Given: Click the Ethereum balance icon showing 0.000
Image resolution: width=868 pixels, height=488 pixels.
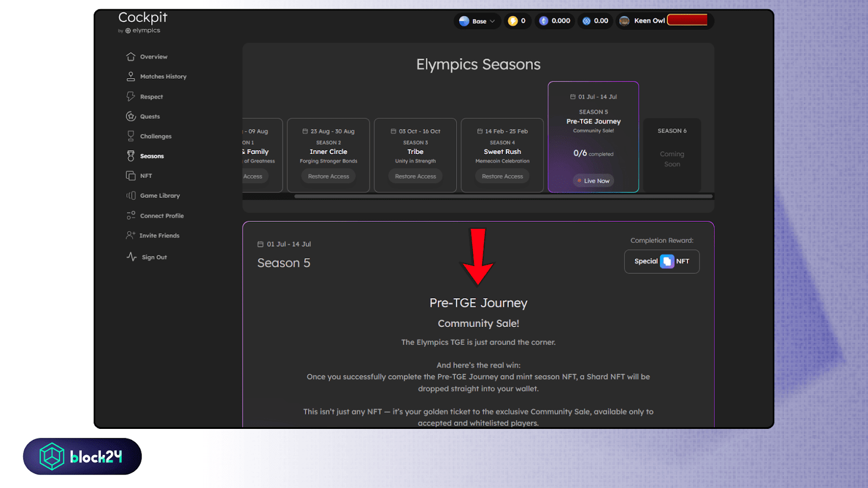Looking at the screenshot, I should click(544, 21).
